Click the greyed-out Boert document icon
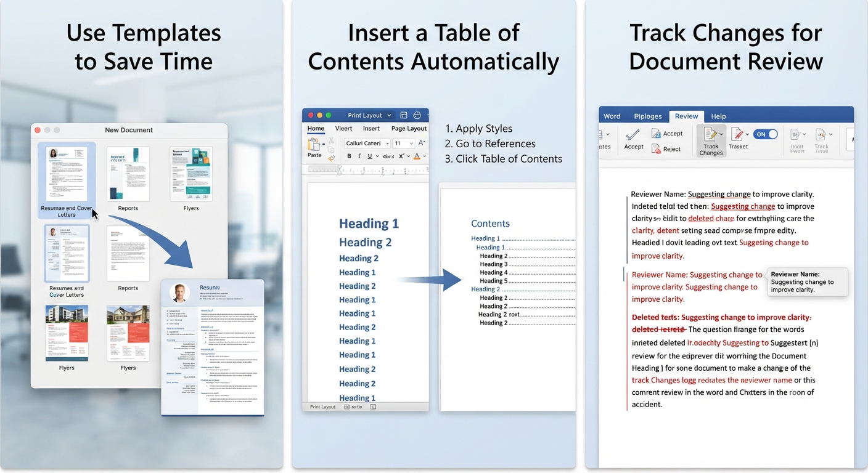The height and width of the screenshot is (473, 868). pos(795,134)
